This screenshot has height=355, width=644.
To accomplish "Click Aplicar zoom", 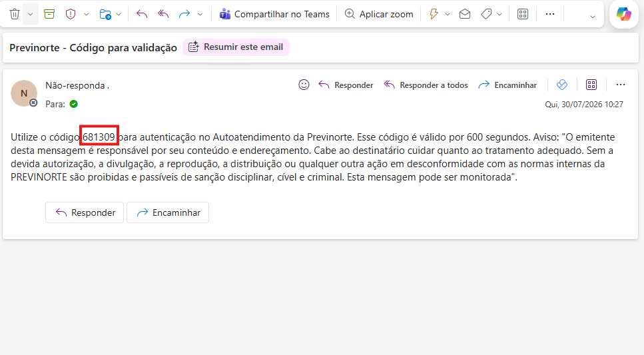I will (x=379, y=14).
